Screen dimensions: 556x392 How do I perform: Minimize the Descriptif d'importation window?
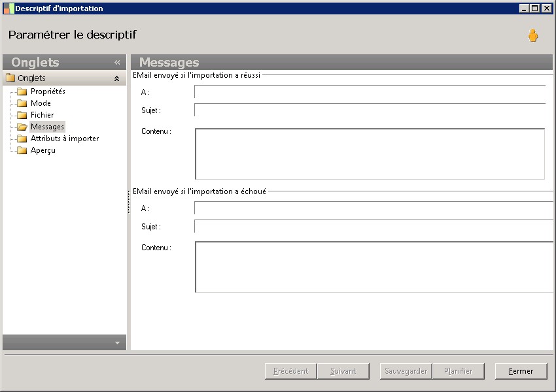coord(525,8)
